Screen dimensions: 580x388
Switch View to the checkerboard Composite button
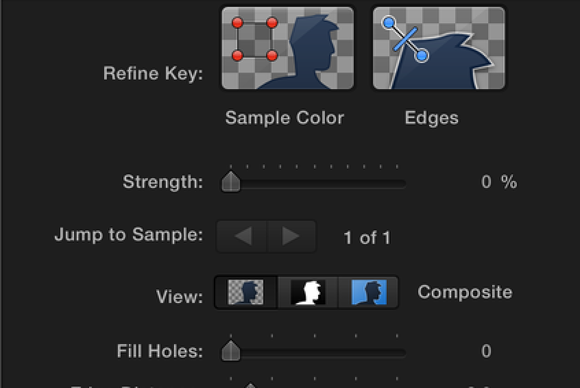click(x=246, y=292)
